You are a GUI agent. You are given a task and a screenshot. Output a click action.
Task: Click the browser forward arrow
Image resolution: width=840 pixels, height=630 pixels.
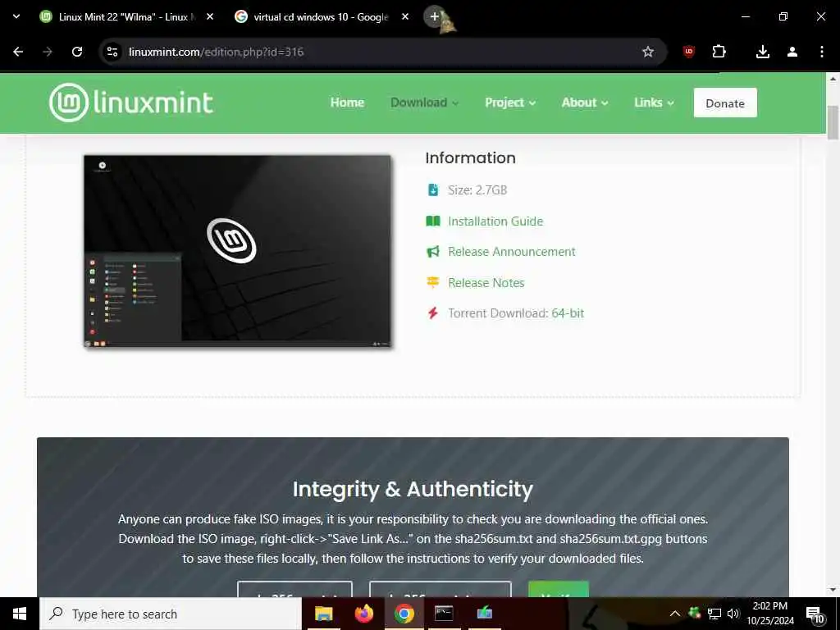[x=48, y=52]
